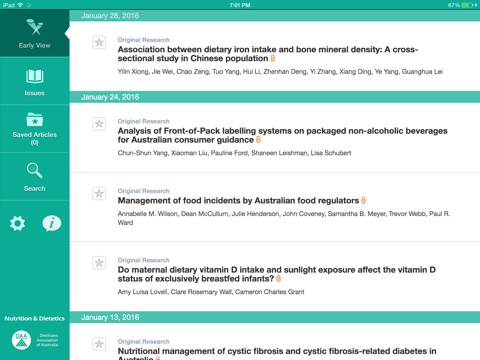Tap lock icon beside consumer guidance title
The image size is (480, 360).
258,140
